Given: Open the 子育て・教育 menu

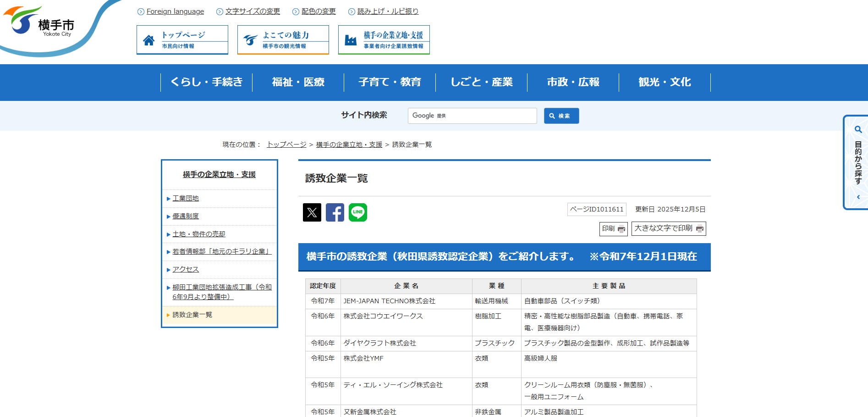Looking at the screenshot, I should [390, 82].
